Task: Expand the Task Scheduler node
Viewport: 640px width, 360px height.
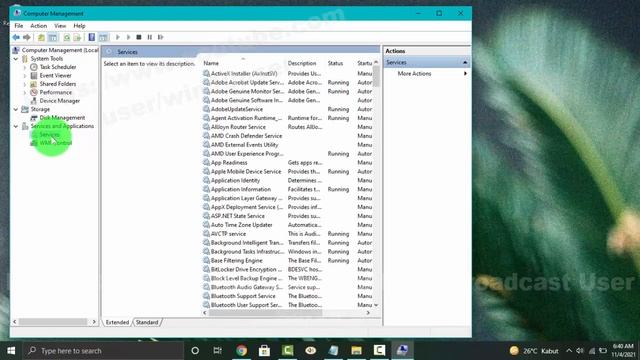Action: (x=25, y=67)
